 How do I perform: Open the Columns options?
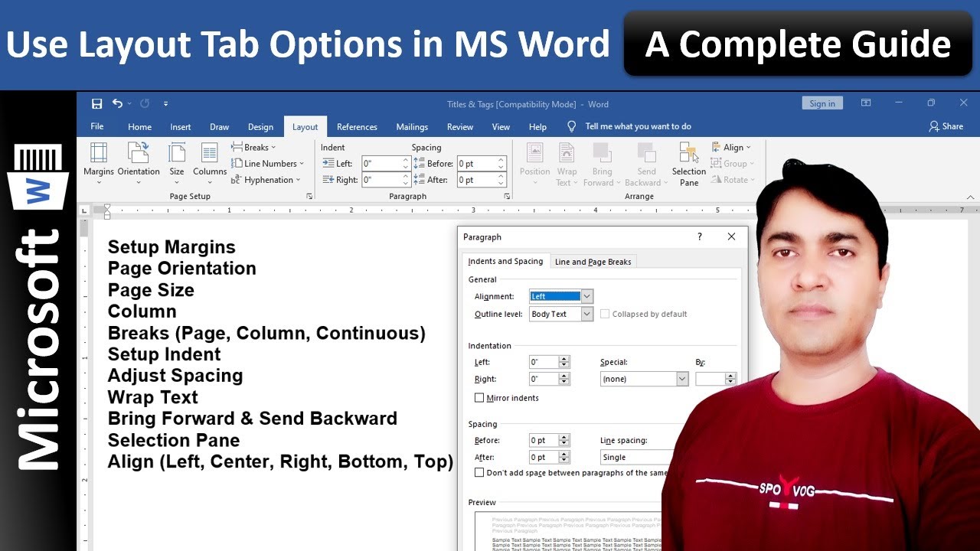click(210, 164)
